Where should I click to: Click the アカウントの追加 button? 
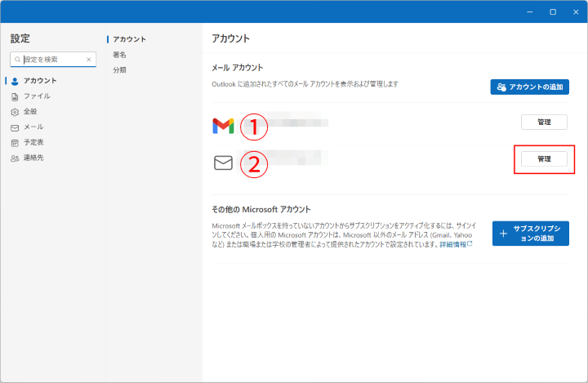pyautogui.click(x=529, y=87)
